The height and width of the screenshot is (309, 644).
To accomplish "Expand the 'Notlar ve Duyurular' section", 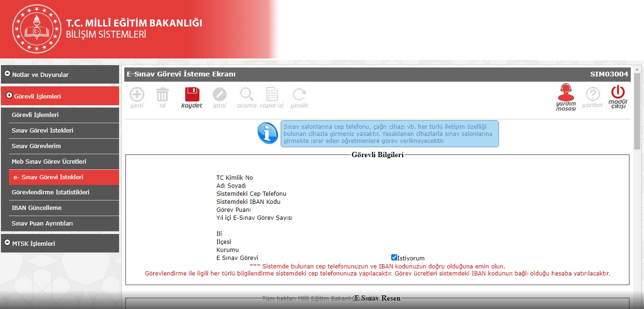I will (60, 75).
